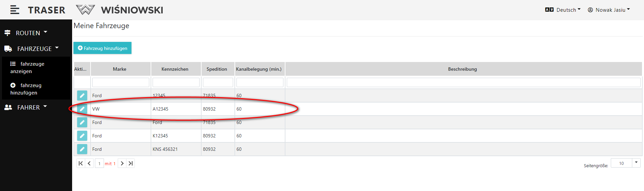The height and width of the screenshot is (191, 644).
Task: Go to the next page
Action: coord(122,163)
